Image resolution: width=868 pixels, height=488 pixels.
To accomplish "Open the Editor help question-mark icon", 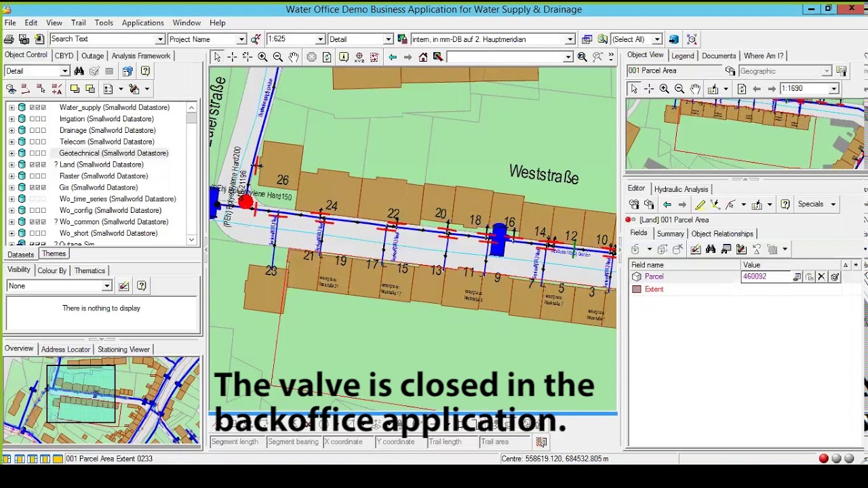I will point(785,205).
